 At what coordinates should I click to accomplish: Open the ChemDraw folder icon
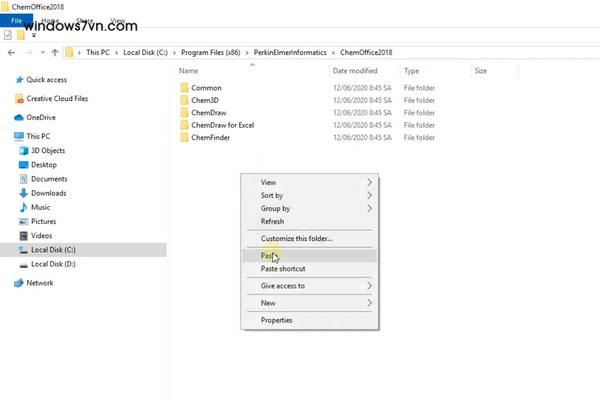tap(184, 113)
